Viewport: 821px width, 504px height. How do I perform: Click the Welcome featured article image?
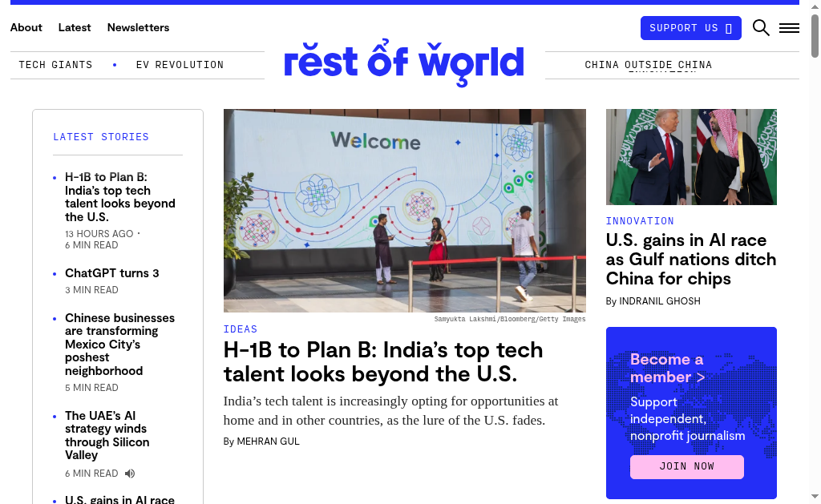tap(404, 210)
